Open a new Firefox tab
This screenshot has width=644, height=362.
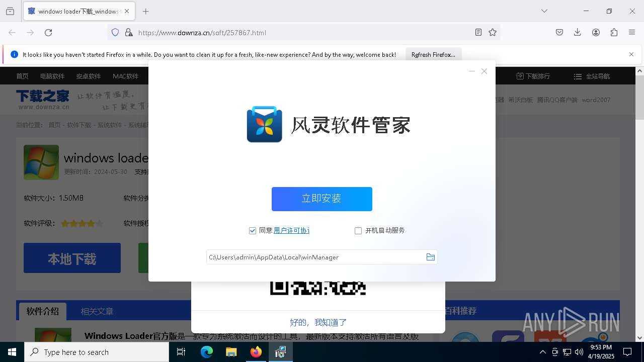[x=145, y=11]
